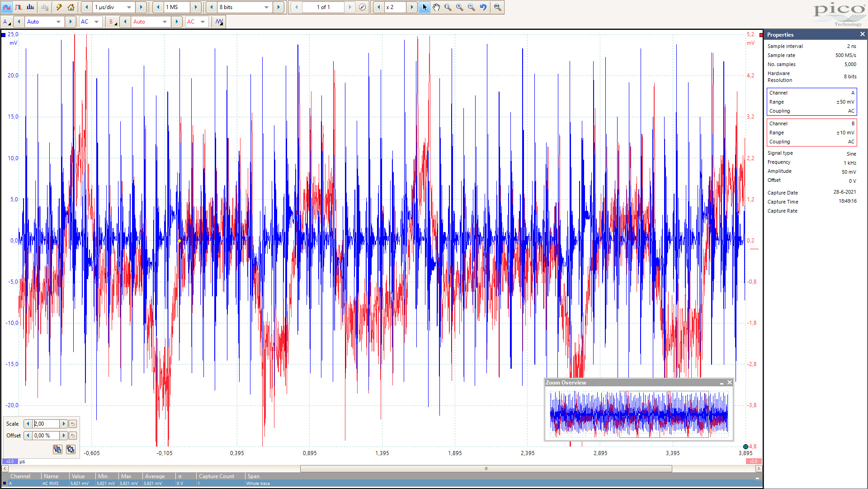Image resolution: width=868 pixels, height=489 pixels.
Task: Select the zoom in tool
Action: 460,7
